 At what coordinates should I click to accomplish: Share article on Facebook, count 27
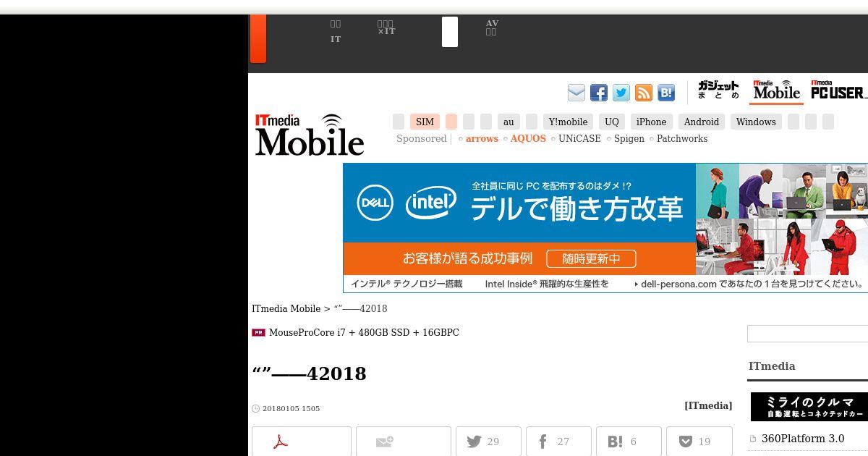558,442
